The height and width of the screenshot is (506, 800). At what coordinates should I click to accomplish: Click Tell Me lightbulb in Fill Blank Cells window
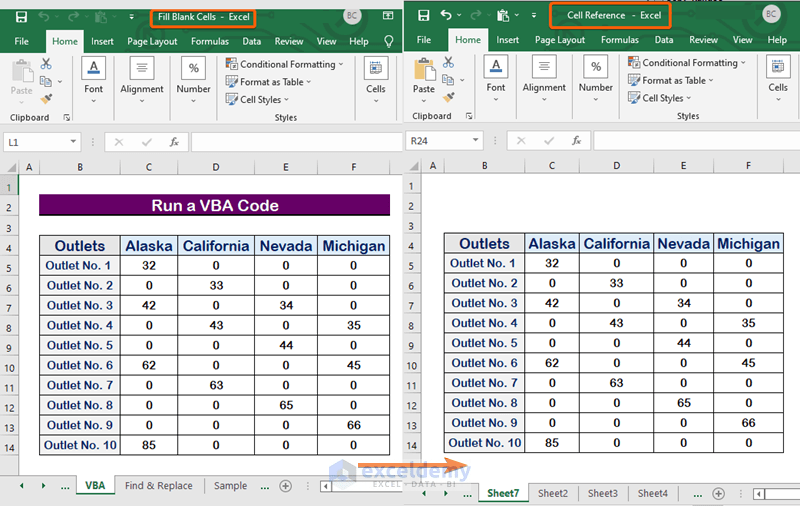click(389, 41)
